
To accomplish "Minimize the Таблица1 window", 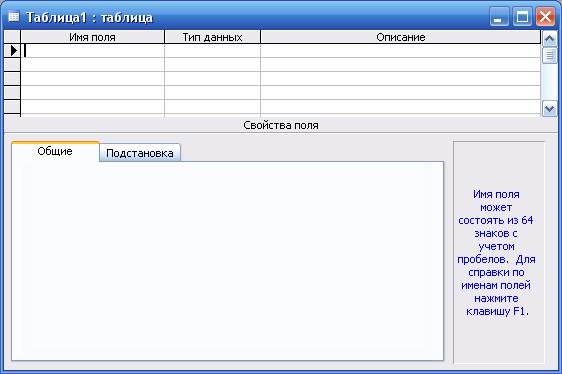I will 499,17.
